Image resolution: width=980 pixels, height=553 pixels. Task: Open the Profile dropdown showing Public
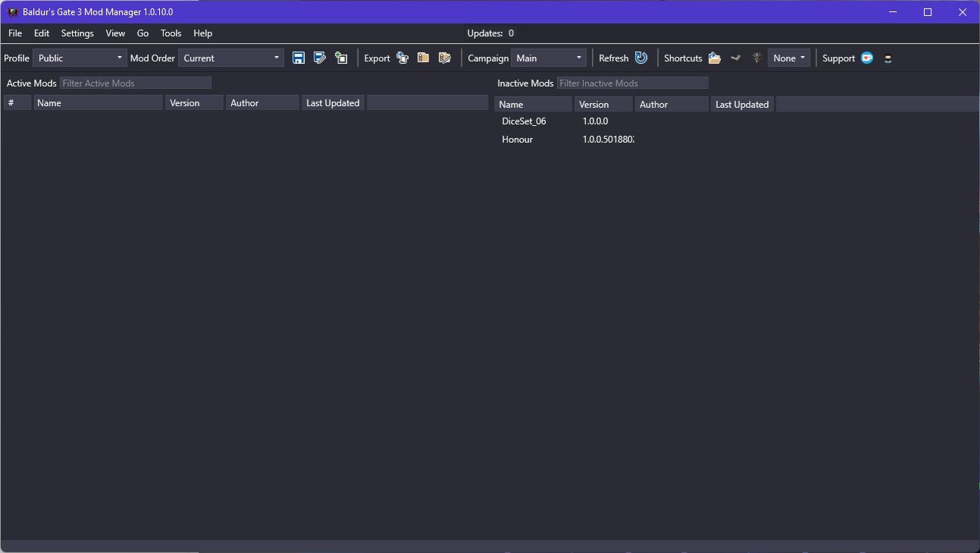[x=80, y=58]
